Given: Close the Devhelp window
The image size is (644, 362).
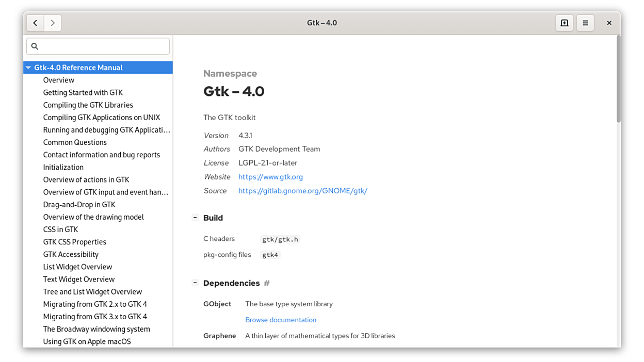Looking at the screenshot, I should [609, 23].
